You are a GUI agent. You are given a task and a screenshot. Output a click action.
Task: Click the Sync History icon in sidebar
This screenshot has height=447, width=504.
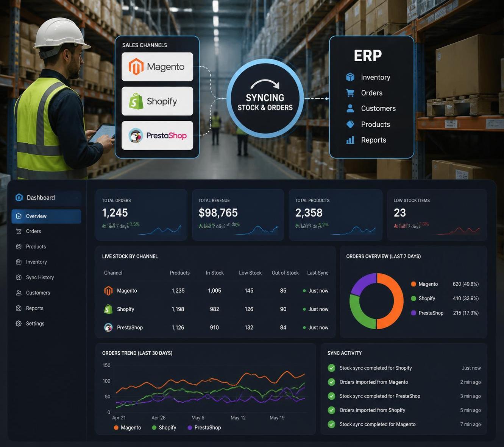pyautogui.click(x=19, y=277)
